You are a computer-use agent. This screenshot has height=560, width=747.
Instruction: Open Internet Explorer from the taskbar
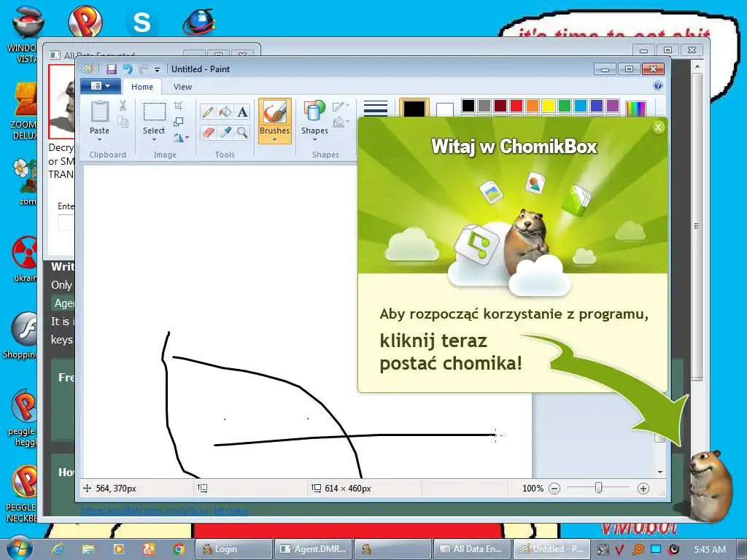coord(58,549)
